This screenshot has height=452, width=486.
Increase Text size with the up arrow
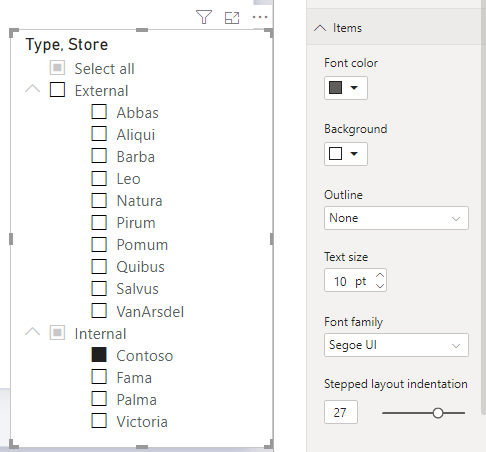click(380, 275)
